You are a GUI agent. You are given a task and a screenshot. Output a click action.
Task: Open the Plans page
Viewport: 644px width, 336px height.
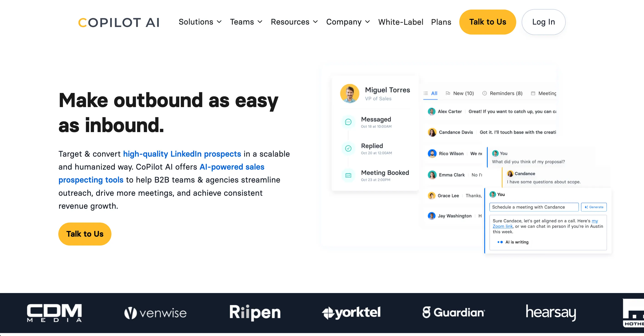pos(441,22)
